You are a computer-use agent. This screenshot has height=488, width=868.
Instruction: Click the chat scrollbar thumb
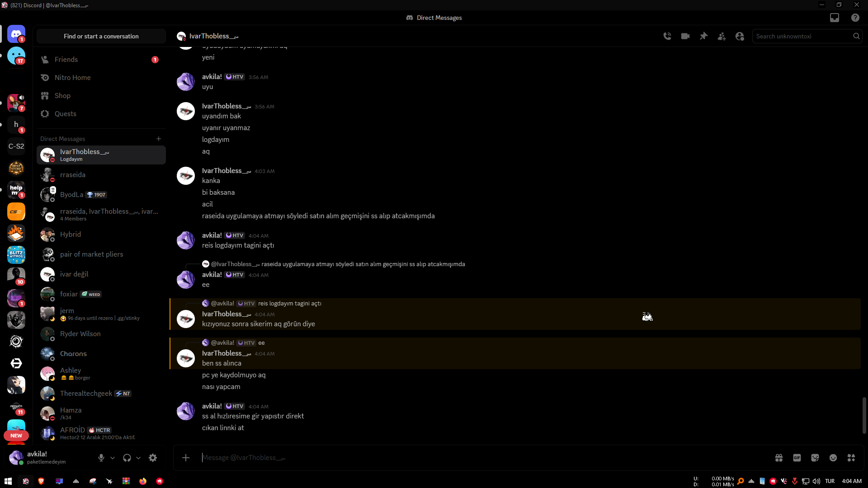864,415
